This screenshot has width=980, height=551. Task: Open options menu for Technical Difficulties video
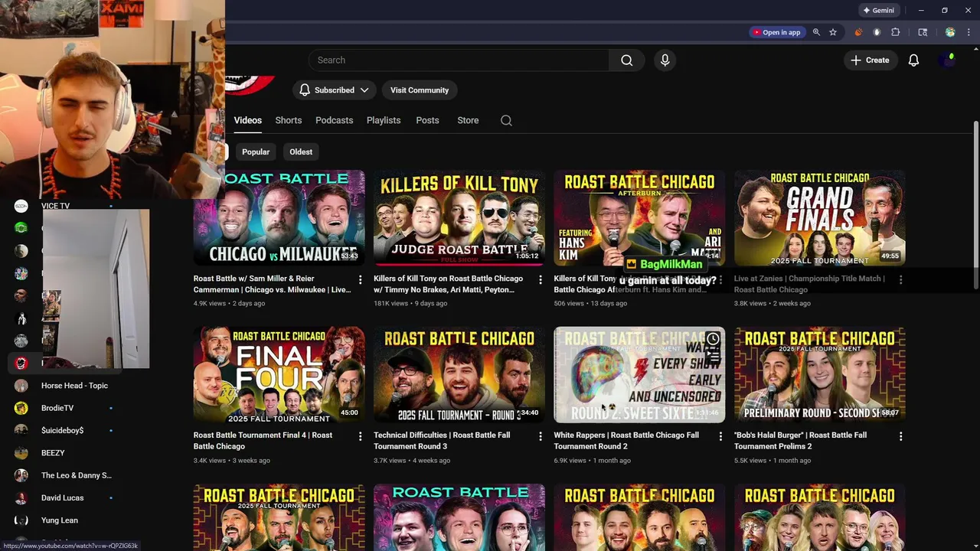(540, 436)
